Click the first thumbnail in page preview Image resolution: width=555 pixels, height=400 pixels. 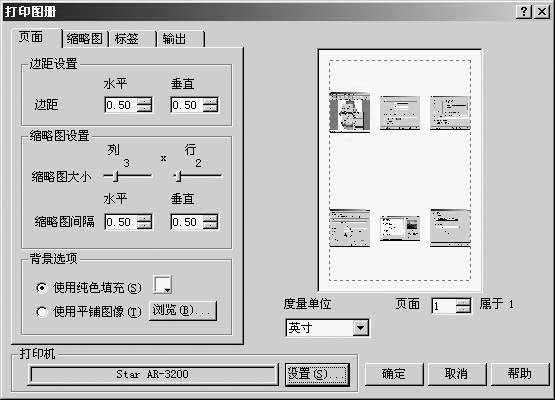coord(349,112)
